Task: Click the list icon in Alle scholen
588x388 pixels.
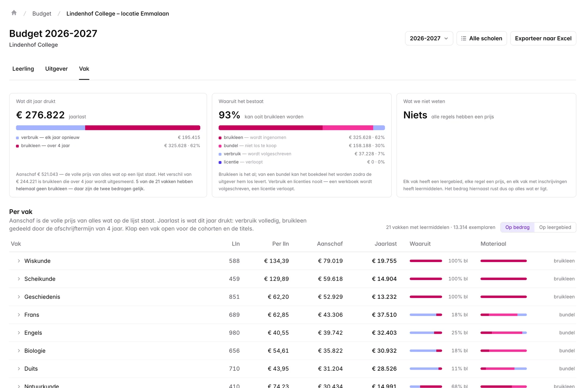Action: tap(464, 38)
